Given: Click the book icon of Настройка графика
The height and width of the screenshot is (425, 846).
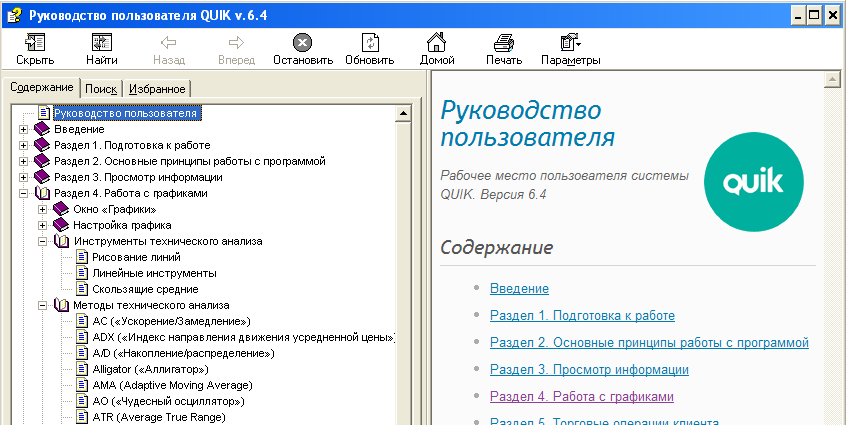Looking at the screenshot, I should click(x=61, y=225).
